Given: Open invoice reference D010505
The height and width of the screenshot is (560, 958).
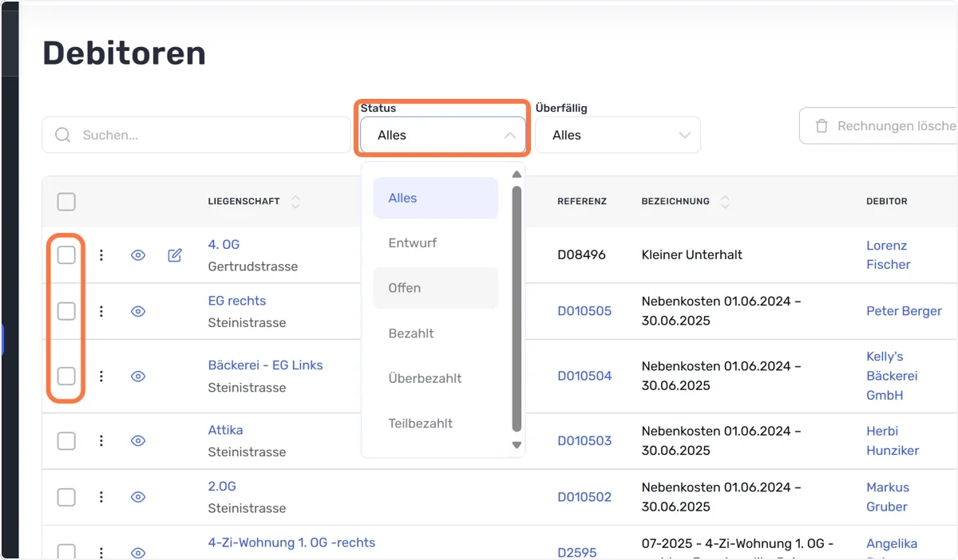Looking at the screenshot, I should [x=584, y=311].
